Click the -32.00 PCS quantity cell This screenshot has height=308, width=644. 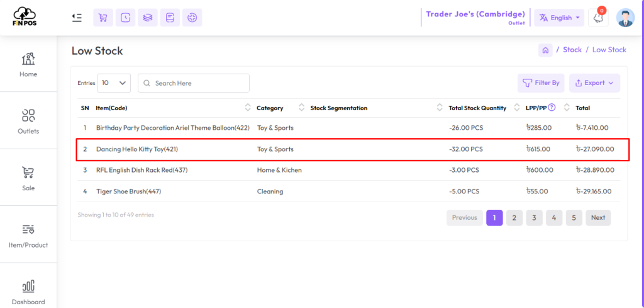click(466, 149)
